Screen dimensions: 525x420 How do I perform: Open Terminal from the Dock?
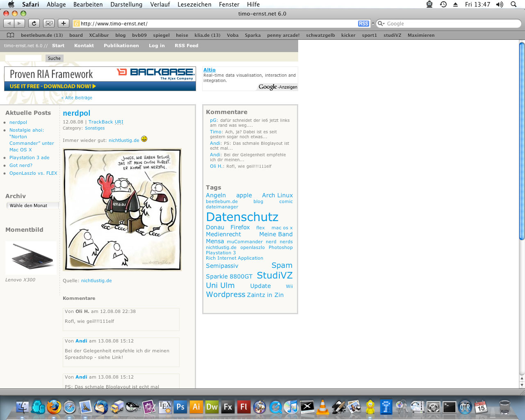(x=449, y=407)
